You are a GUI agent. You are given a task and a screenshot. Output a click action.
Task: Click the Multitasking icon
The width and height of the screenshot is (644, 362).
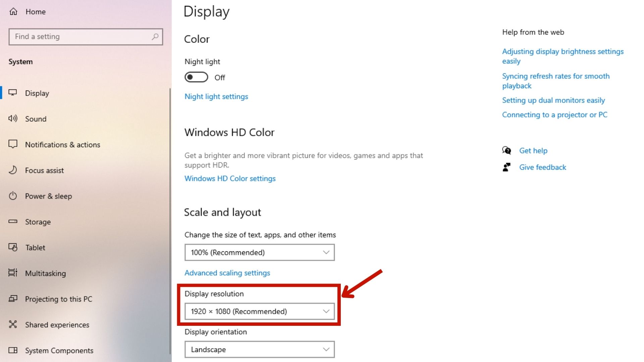point(13,273)
